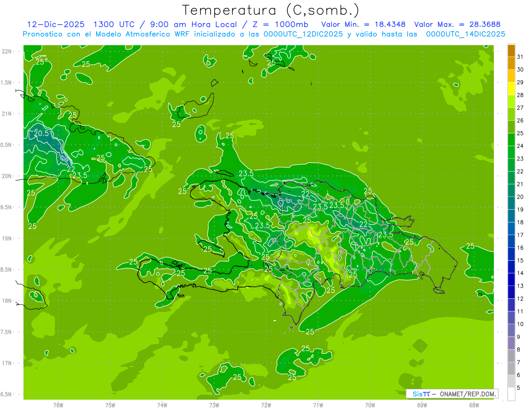
Task: Click the "Temperatura (C,somb.)" map title
Action: click(271, 10)
